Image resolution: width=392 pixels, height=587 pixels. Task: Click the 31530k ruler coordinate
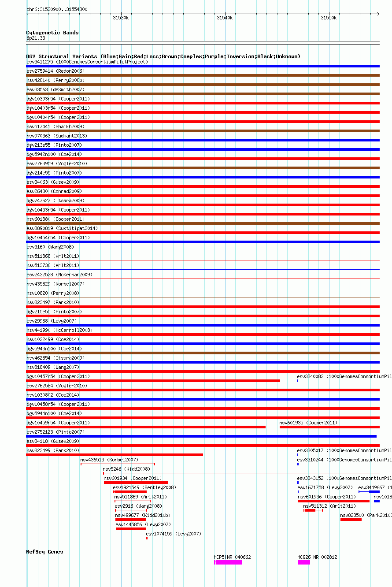point(121,18)
